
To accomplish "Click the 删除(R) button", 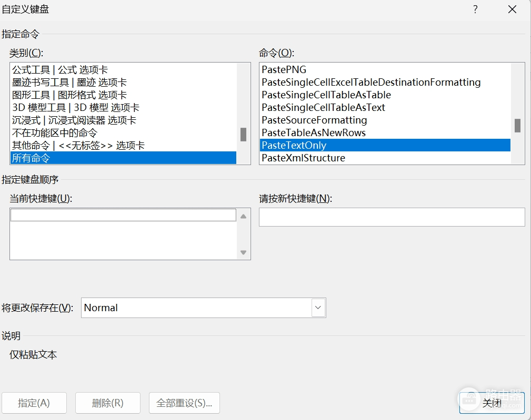I will 108,403.
